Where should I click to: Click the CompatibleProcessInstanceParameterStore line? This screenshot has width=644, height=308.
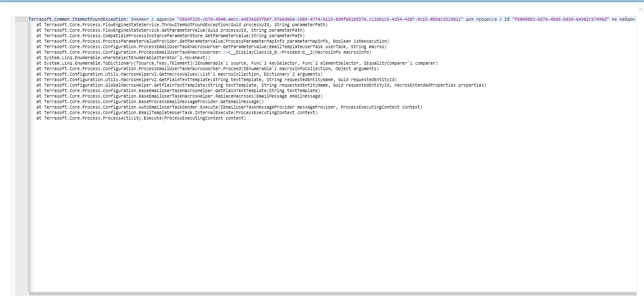pyautogui.click(x=170, y=36)
